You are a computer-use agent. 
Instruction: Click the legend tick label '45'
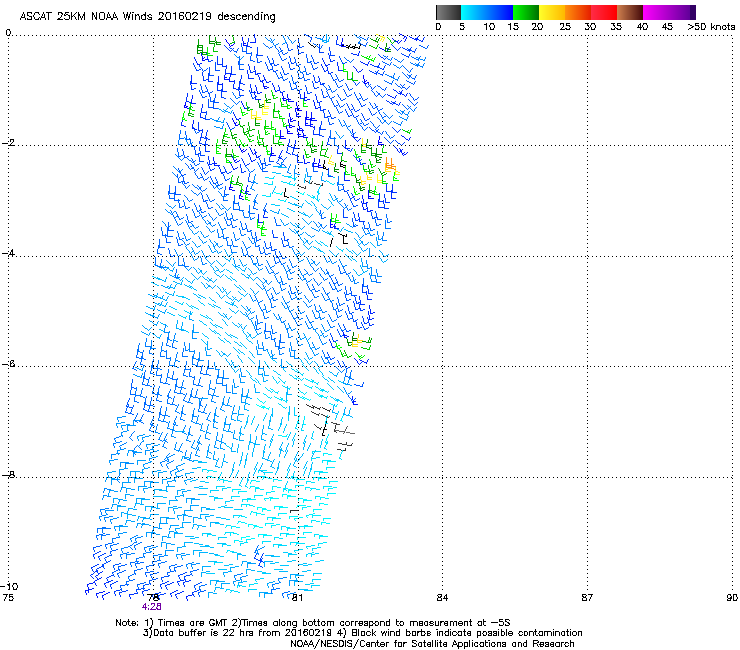point(667,27)
